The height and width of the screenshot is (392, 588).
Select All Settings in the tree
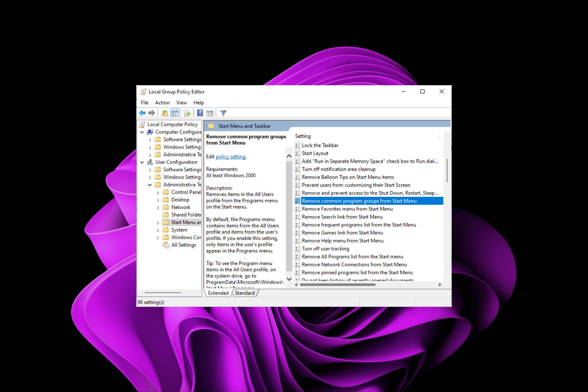point(183,245)
